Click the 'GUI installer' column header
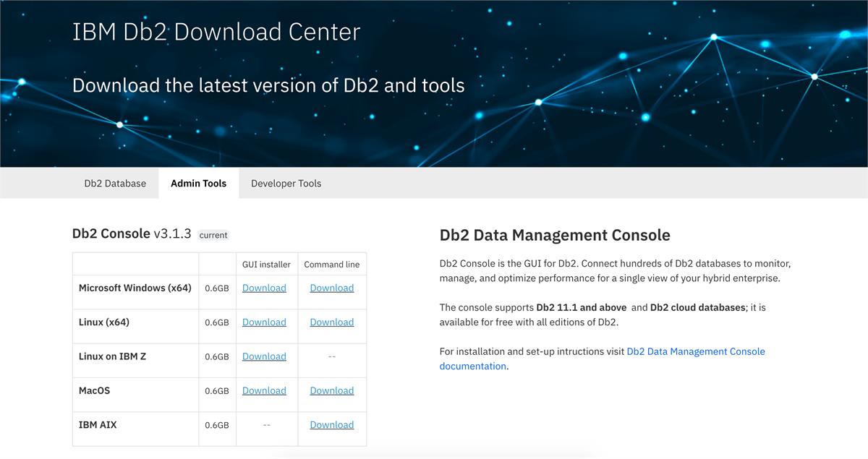This screenshot has width=868, height=459. click(x=266, y=265)
